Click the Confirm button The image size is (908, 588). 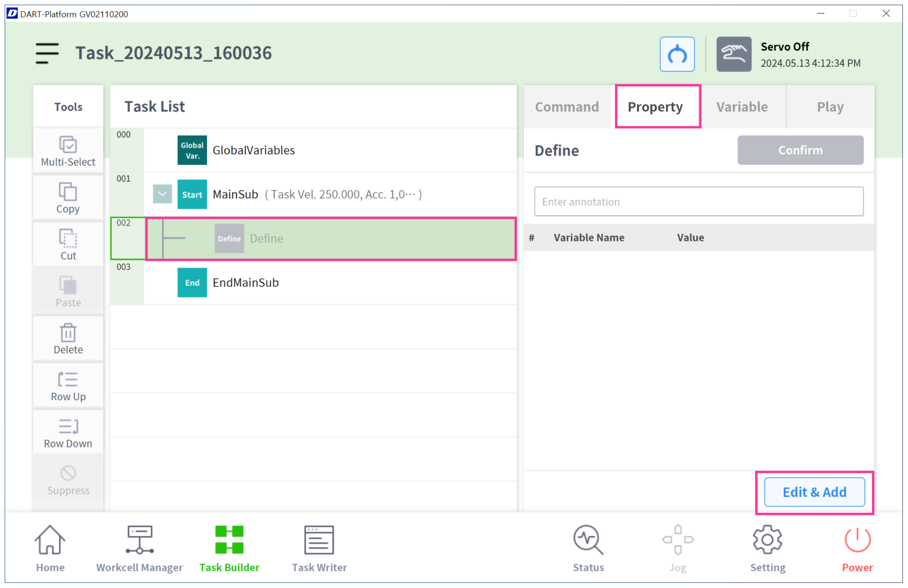[x=800, y=150]
